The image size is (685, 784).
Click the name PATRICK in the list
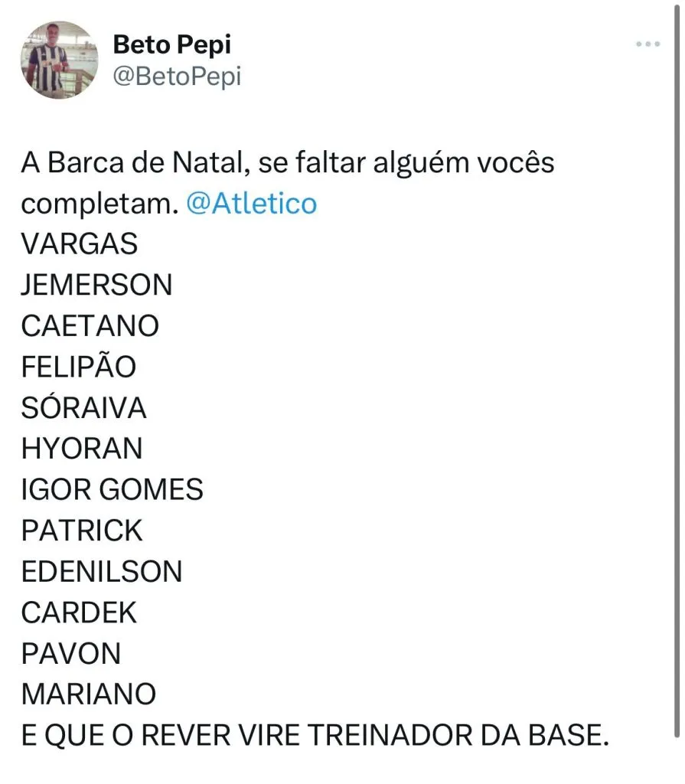82,531
